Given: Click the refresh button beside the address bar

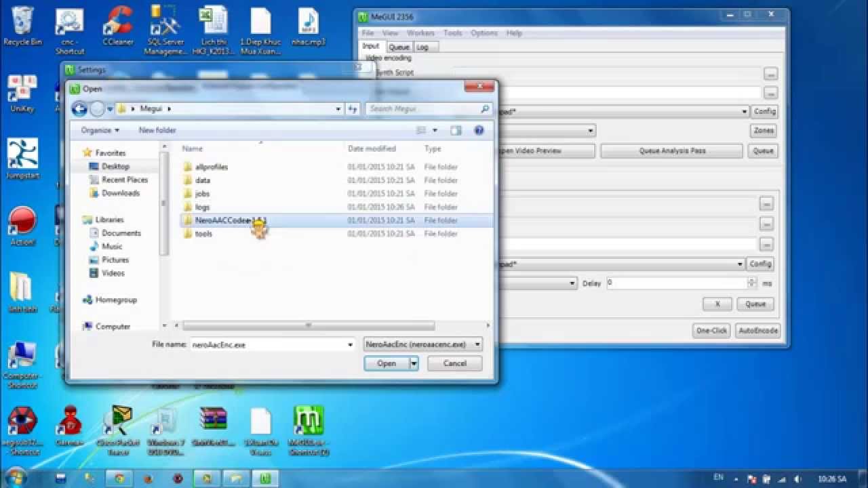Looking at the screenshot, I should [353, 108].
